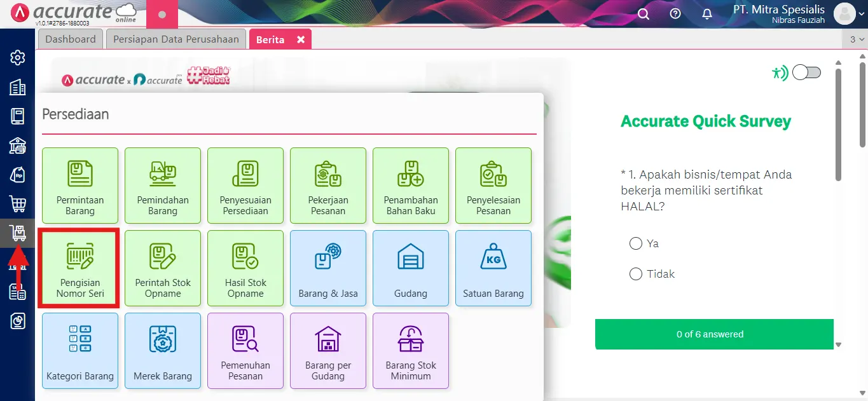Click the settings gear in sidebar
Image resolution: width=868 pixels, height=401 pixels.
tap(18, 58)
